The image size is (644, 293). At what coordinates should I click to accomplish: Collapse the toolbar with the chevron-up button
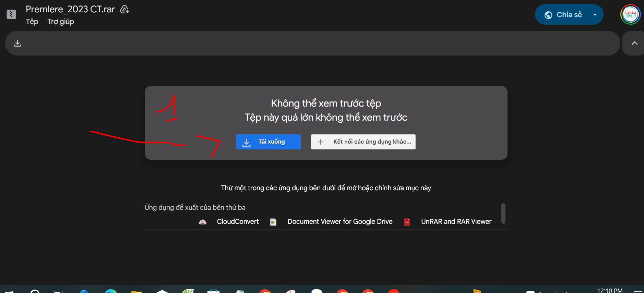pos(635,43)
